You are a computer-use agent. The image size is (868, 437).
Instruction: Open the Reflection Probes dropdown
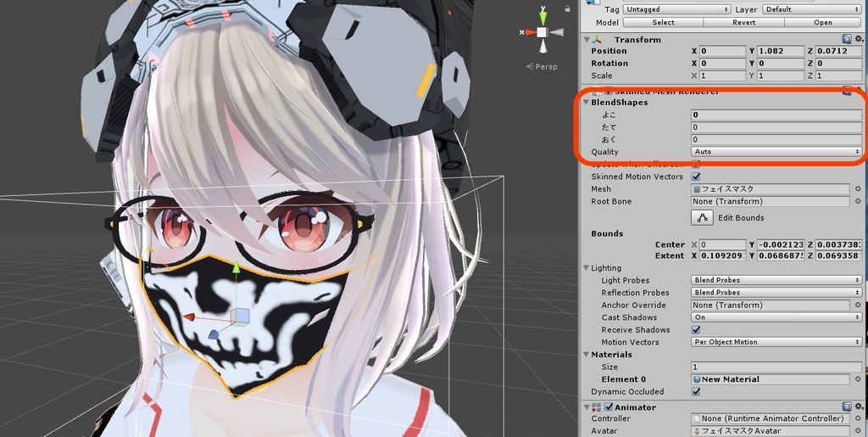tap(776, 293)
